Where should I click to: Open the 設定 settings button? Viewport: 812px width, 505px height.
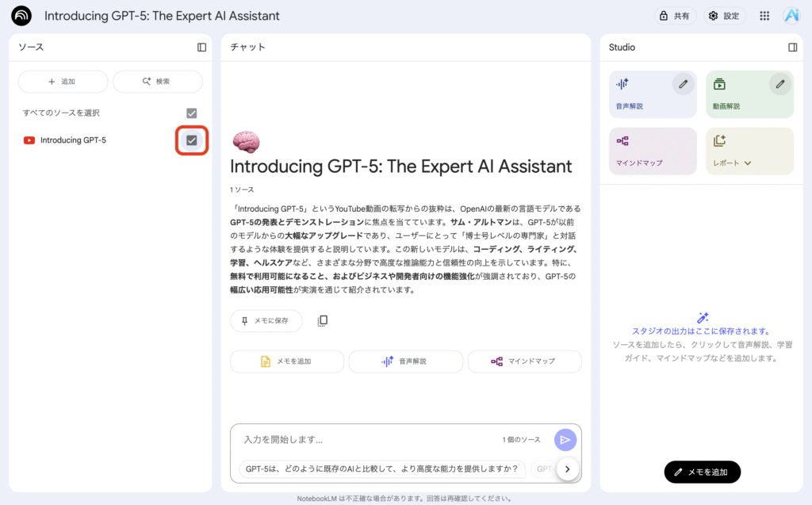click(724, 16)
